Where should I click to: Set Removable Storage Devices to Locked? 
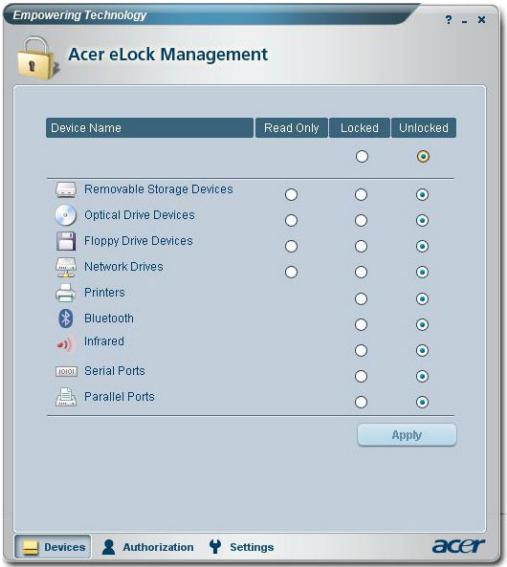[361, 195]
